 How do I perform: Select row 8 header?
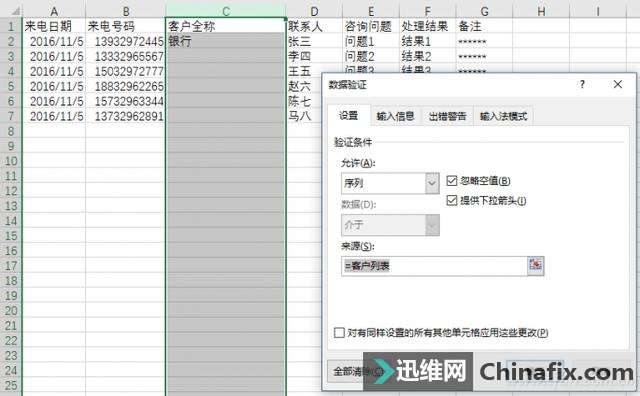coord(11,131)
